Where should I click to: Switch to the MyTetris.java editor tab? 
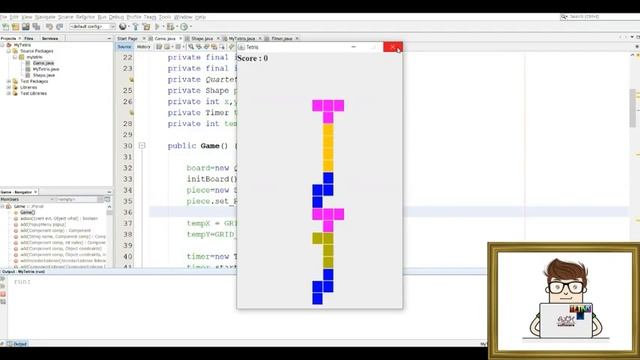pyautogui.click(x=242, y=38)
